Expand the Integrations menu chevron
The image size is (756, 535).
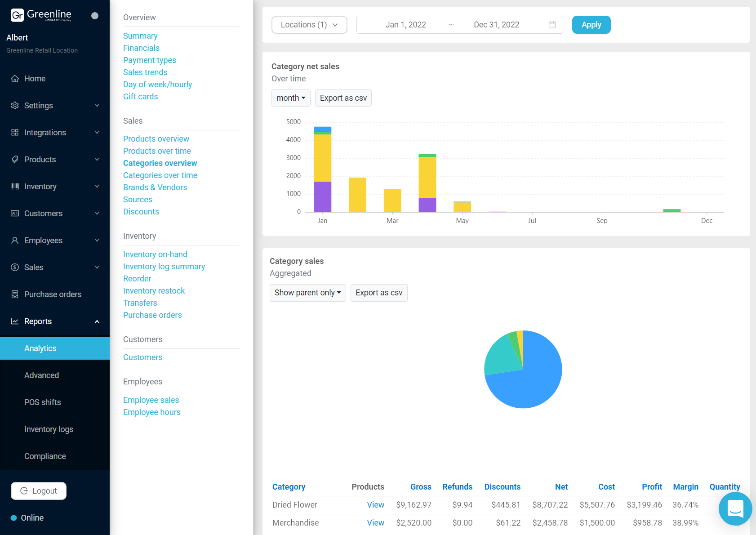tap(97, 133)
